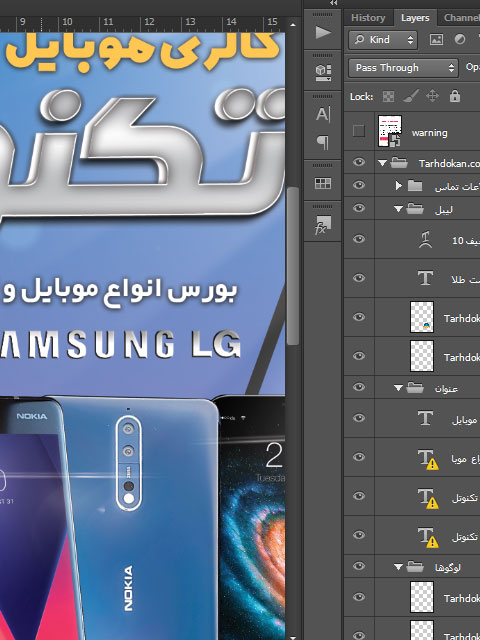This screenshot has width=480, height=640.
Task: Switch to the History tab
Action: click(x=368, y=18)
